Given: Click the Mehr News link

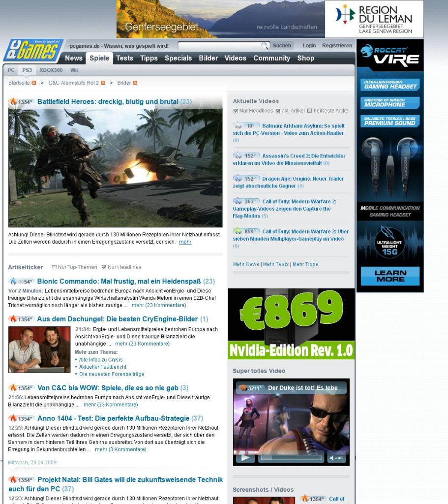Looking at the screenshot, I should (x=246, y=264).
